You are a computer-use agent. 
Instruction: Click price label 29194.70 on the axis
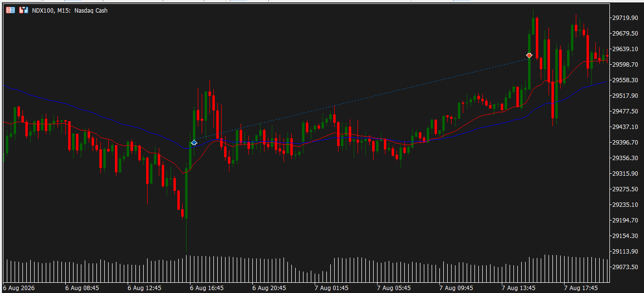pos(625,220)
